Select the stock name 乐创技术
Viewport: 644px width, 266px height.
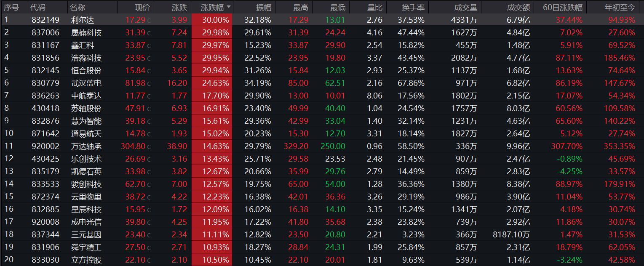click(x=86, y=159)
